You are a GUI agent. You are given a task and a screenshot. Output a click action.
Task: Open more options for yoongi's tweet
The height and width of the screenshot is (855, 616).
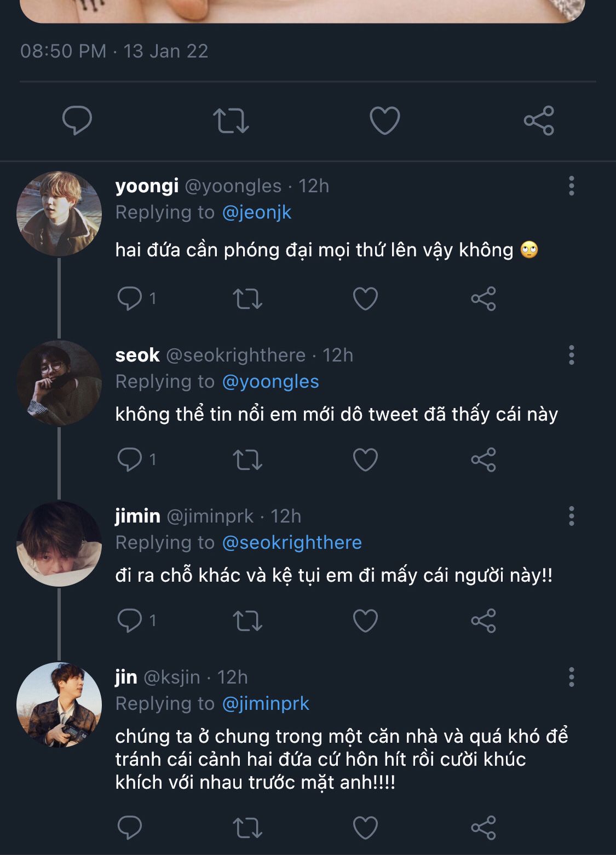click(571, 186)
